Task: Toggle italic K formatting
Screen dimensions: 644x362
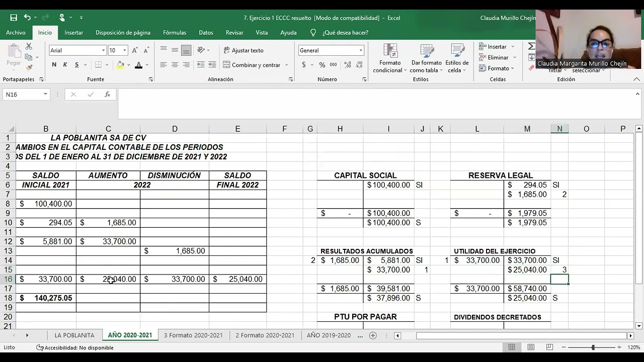Action: 65,65
